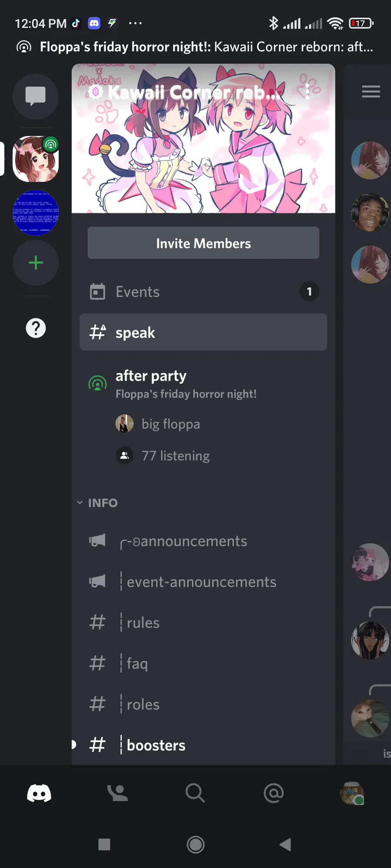Open the Friends tab in bottom bar

(x=117, y=793)
